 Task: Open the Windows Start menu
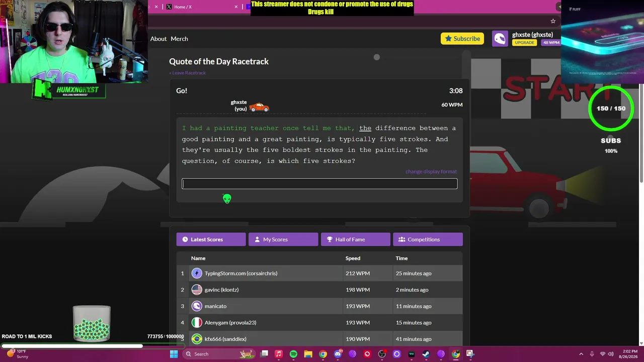click(174, 354)
